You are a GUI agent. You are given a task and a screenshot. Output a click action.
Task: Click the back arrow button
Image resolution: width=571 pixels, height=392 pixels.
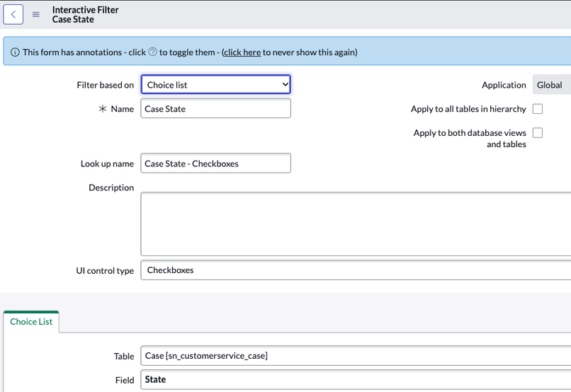[13, 14]
